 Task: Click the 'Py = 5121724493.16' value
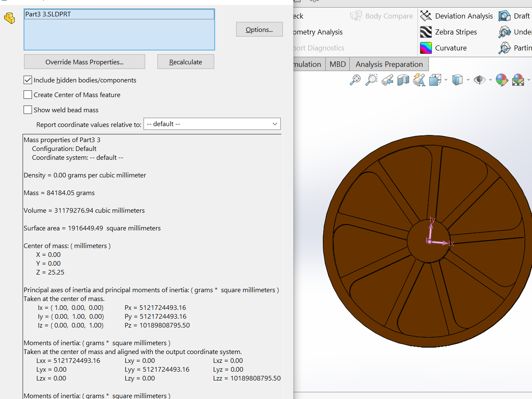[x=155, y=316]
